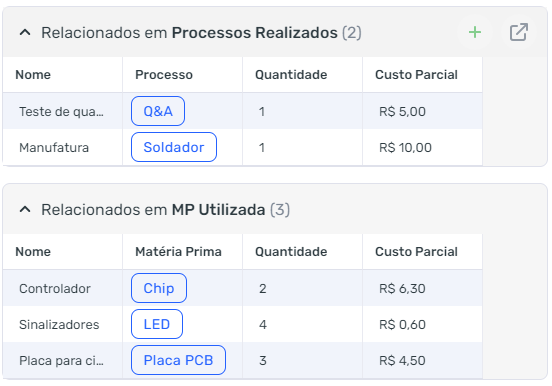Open the Placa PCB material tag
The height and width of the screenshot is (386, 552).
click(x=178, y=360)
